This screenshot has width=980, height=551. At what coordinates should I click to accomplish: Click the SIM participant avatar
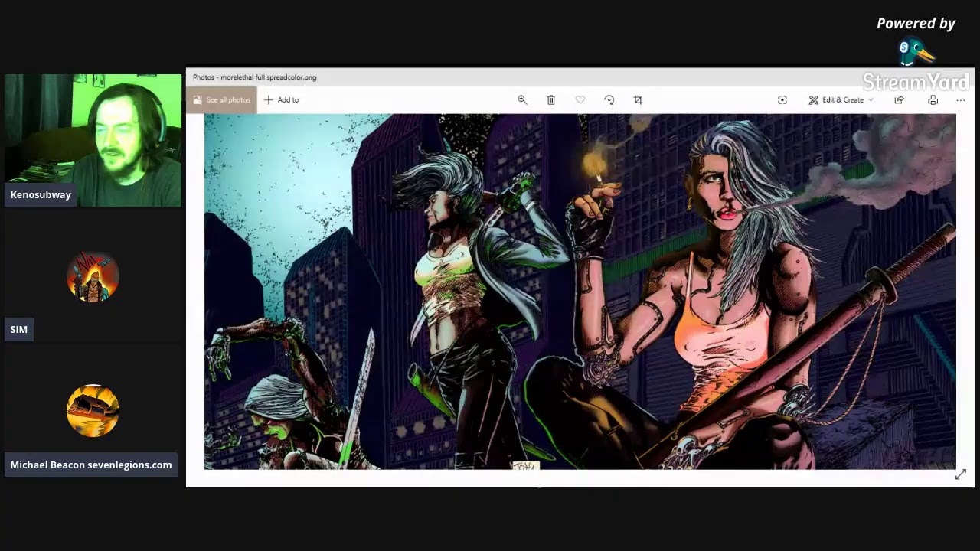click(93, 277)
